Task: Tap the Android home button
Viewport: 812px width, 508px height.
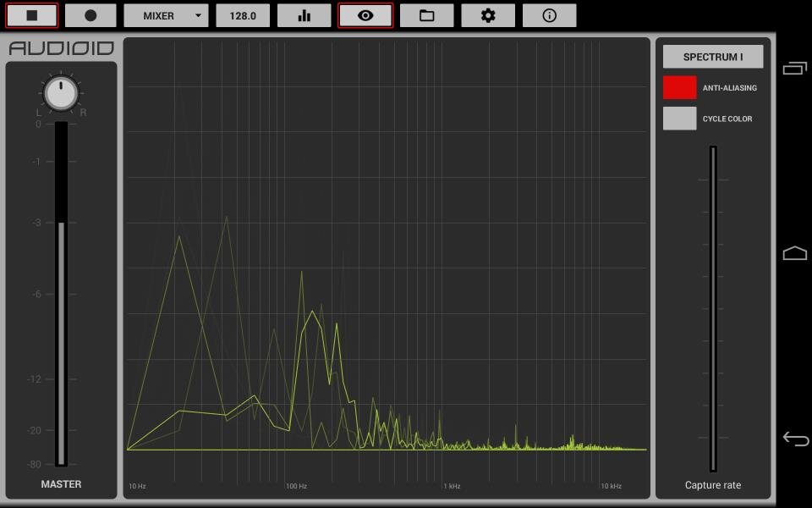Action: 794,253
